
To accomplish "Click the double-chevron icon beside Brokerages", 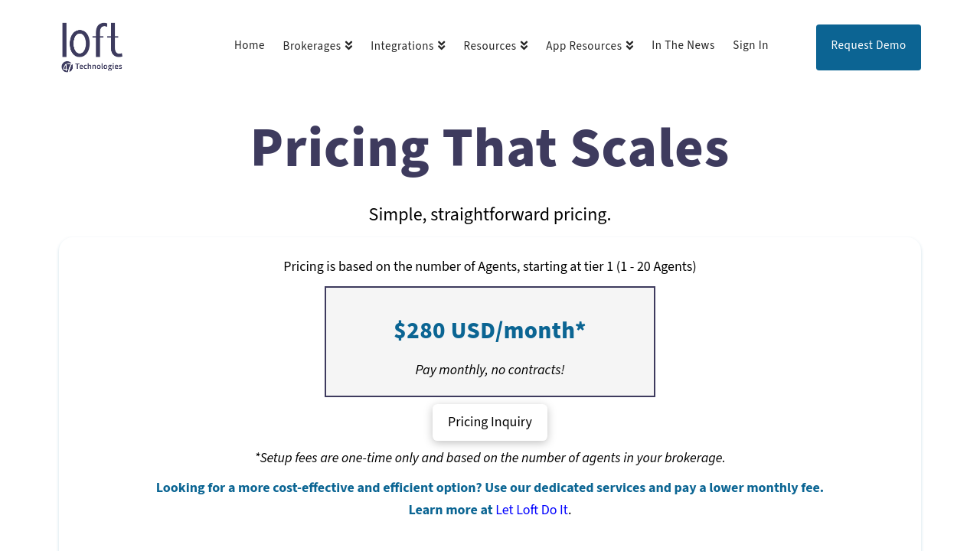I will [x=348, y=46].
